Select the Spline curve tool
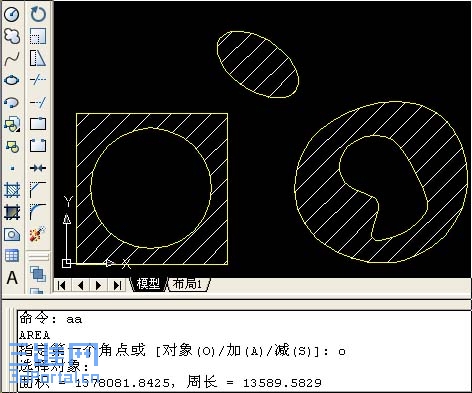Screen dimensions: 472x393 [x=12, y=59]
